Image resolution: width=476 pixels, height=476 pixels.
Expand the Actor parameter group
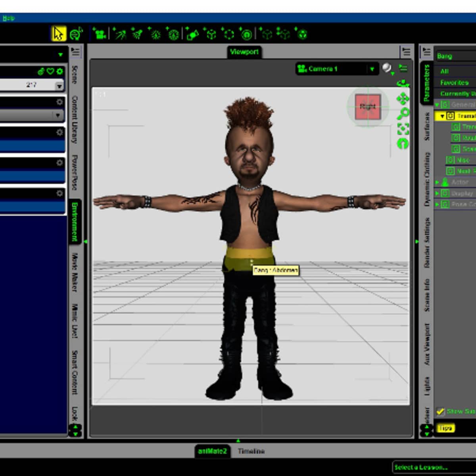coord(437,182)
